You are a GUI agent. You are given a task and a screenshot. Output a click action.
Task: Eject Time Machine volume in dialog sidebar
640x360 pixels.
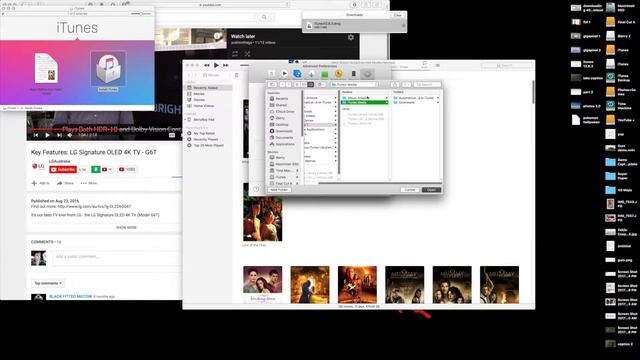[297, 171]
